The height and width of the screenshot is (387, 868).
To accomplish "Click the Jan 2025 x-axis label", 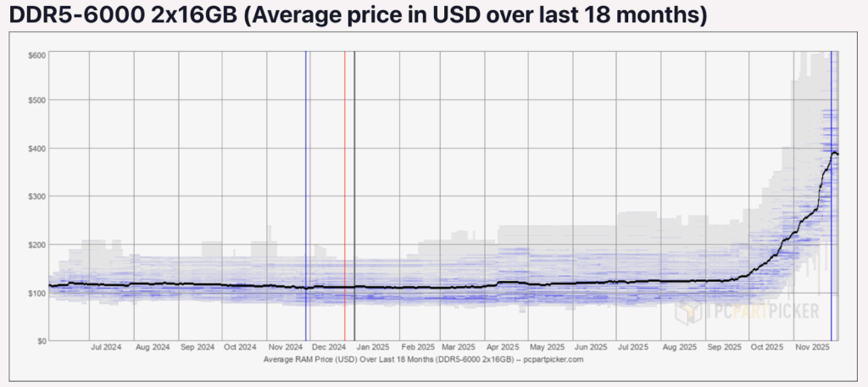I will (x=371, y=348).
